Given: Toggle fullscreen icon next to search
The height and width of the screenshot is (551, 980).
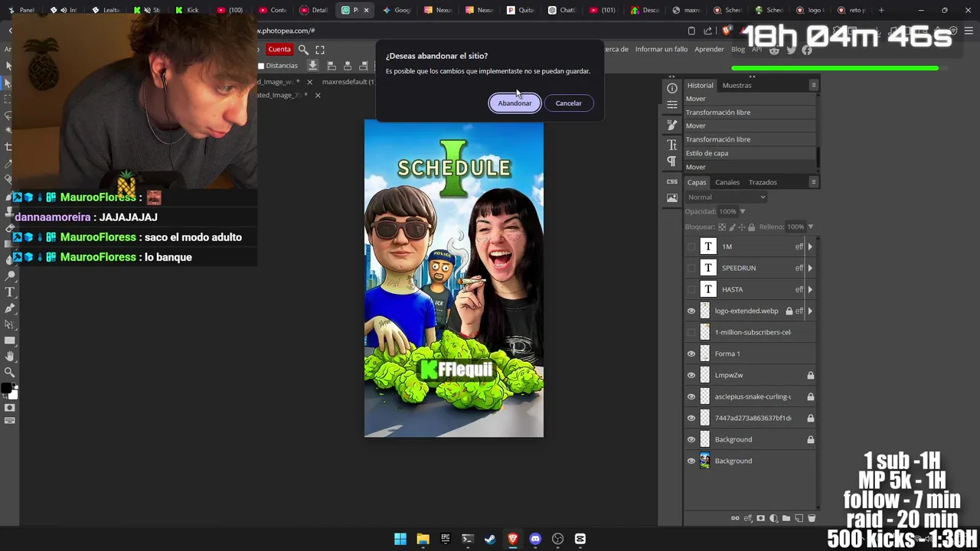Looking at the screenshot, I should pos(320,50).
